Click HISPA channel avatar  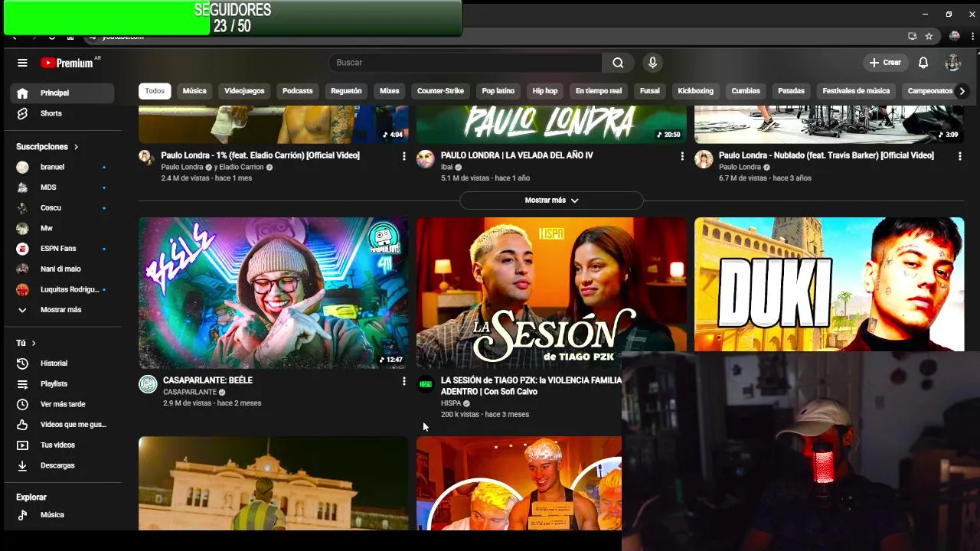coord(426,384)
